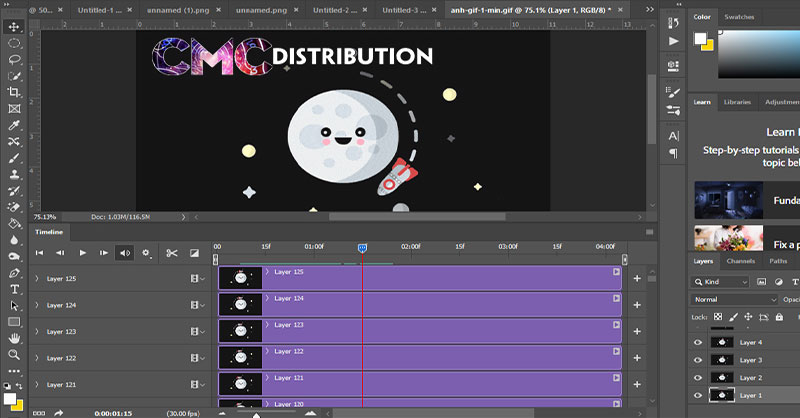Select the Zoom tool
The height and width of the screenshot is (418, 800).
click(x=14, y=354)
